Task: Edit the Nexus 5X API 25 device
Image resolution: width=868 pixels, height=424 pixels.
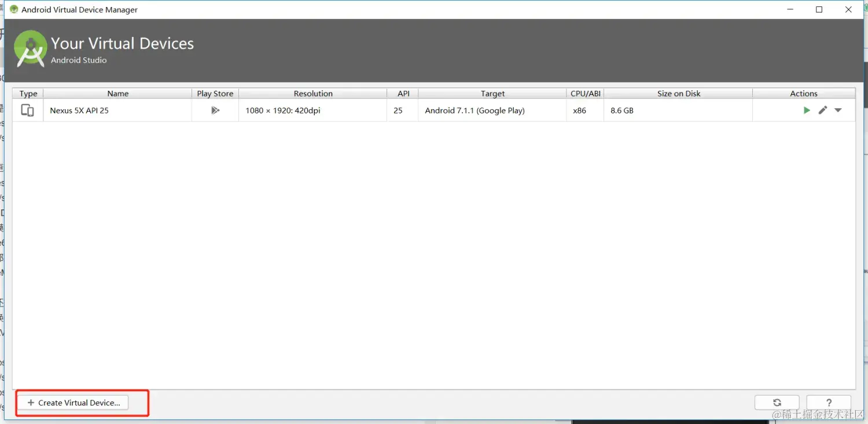Action: pos(822,110)
